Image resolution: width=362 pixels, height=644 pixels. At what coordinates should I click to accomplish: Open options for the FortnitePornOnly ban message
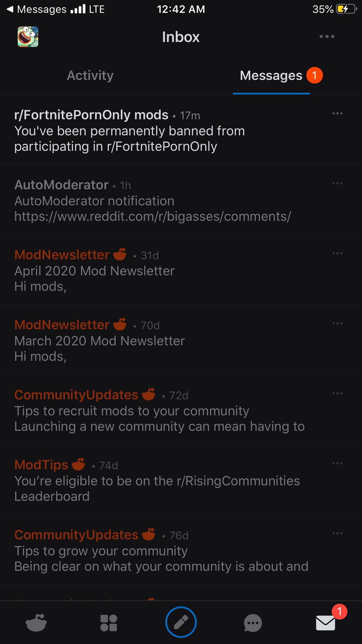337,113
